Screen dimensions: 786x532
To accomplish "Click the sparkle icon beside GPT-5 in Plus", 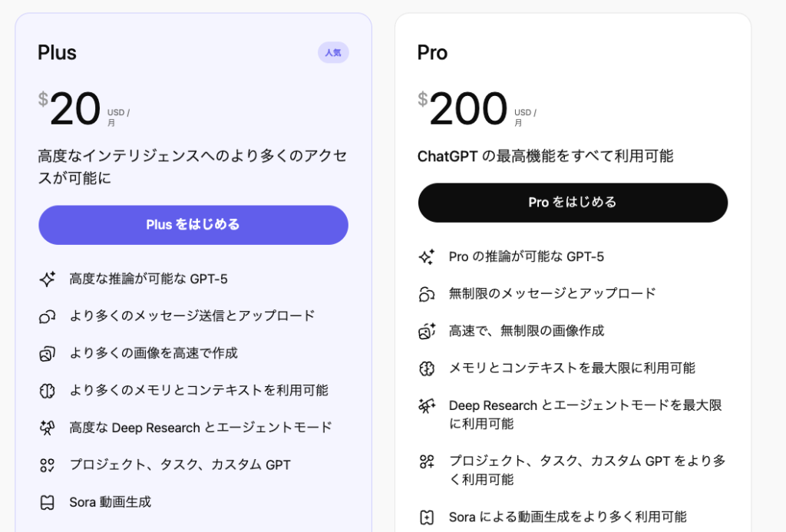I will point(48,279).
